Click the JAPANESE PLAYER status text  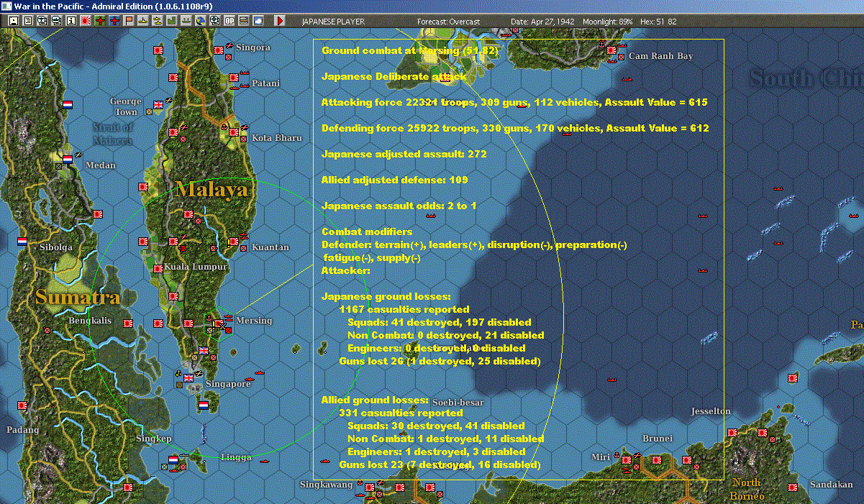coord(333,22)
